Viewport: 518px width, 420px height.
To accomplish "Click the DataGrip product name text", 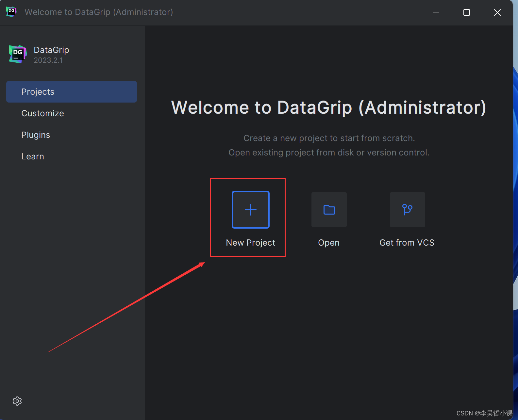I will (51, 50).
